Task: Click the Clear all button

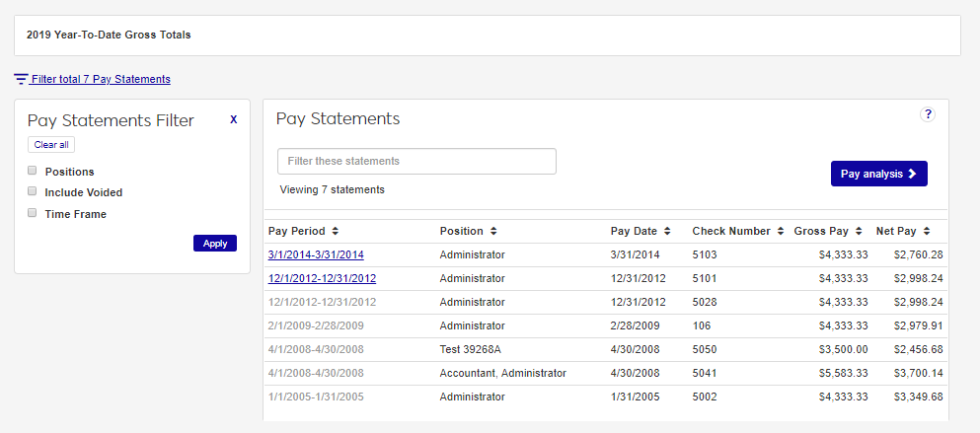Action: 51,145
